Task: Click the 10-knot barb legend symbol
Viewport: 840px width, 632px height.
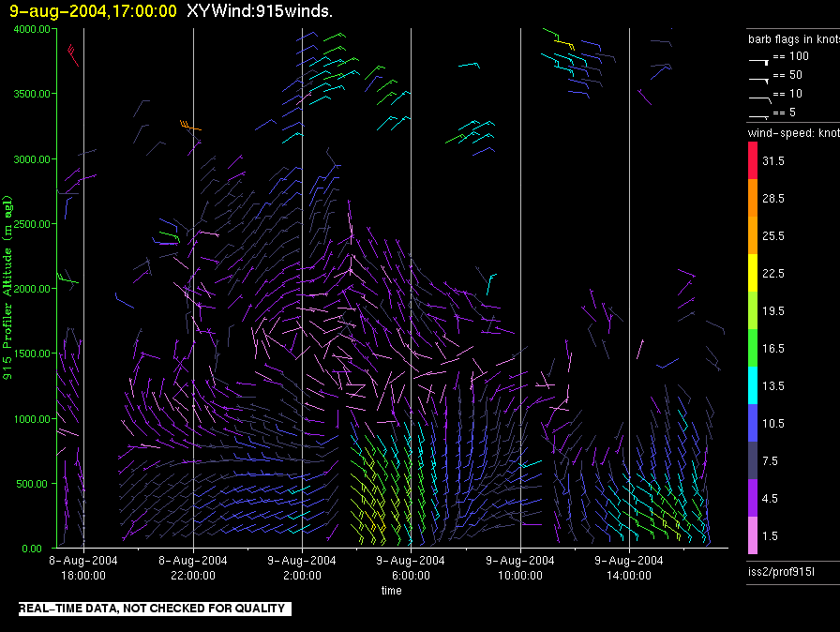Action: [x=760, y=99]
